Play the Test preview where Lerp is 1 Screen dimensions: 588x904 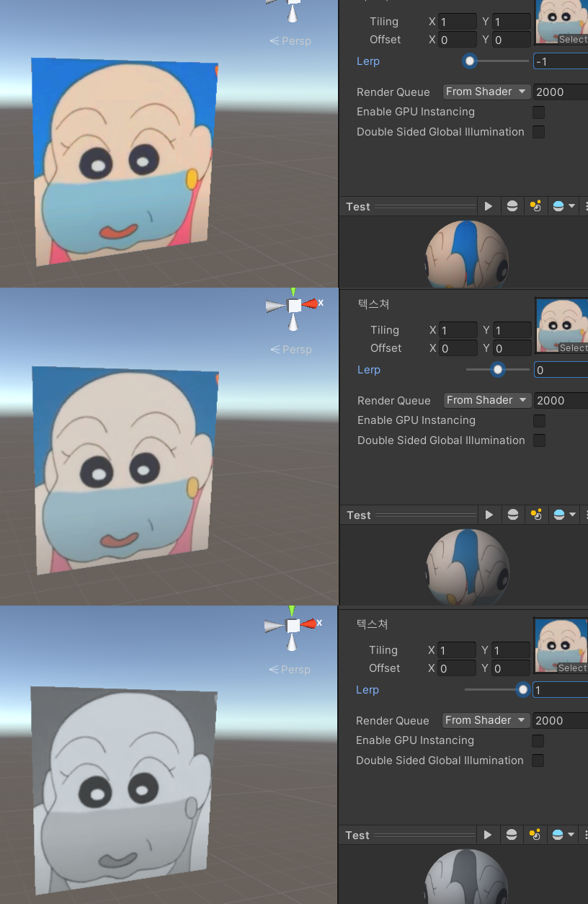488,835
